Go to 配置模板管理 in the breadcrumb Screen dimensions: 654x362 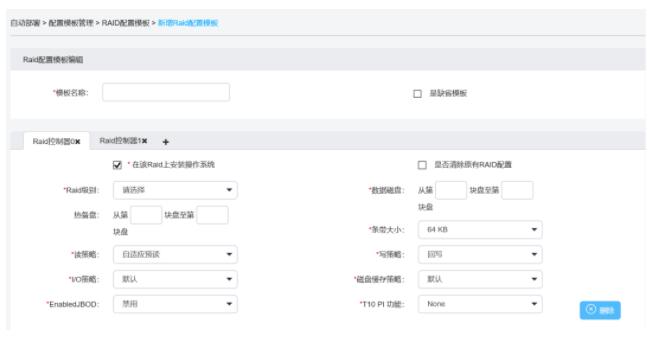[x=71, y=23]
